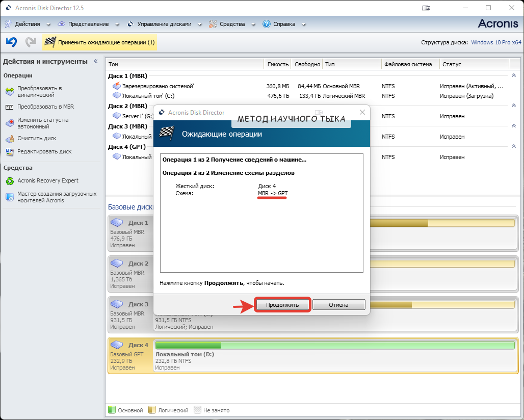Screen dimensions: 524x420
Task: Select 'Операция 2 из 2 Изменение схемы разделов'
Action: coord(228,173)
